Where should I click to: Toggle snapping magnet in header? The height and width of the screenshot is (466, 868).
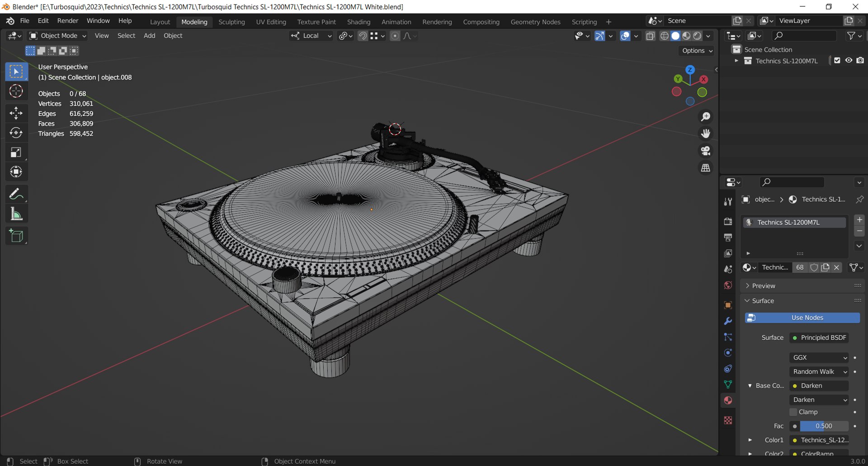pyautogui.click(x=363, y=36)
